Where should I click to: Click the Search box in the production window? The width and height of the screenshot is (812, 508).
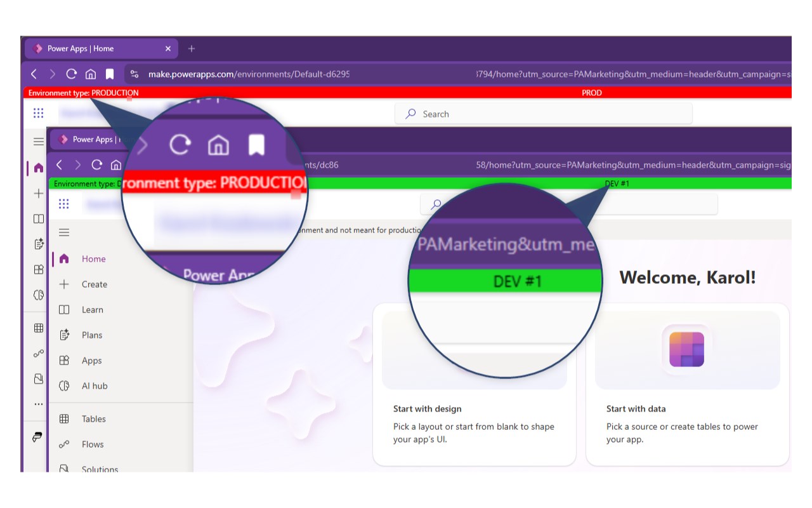coord(544,114)
